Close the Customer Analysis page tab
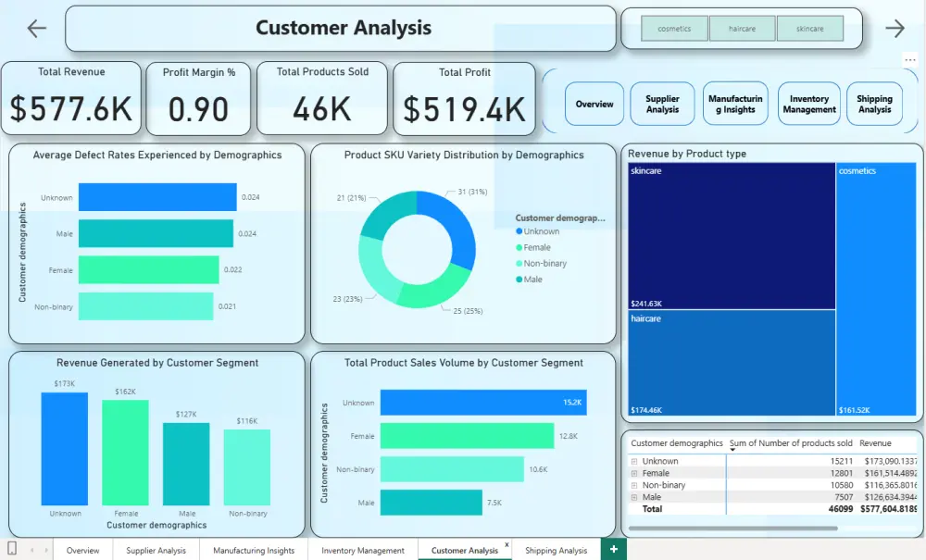 pos(507,544)
